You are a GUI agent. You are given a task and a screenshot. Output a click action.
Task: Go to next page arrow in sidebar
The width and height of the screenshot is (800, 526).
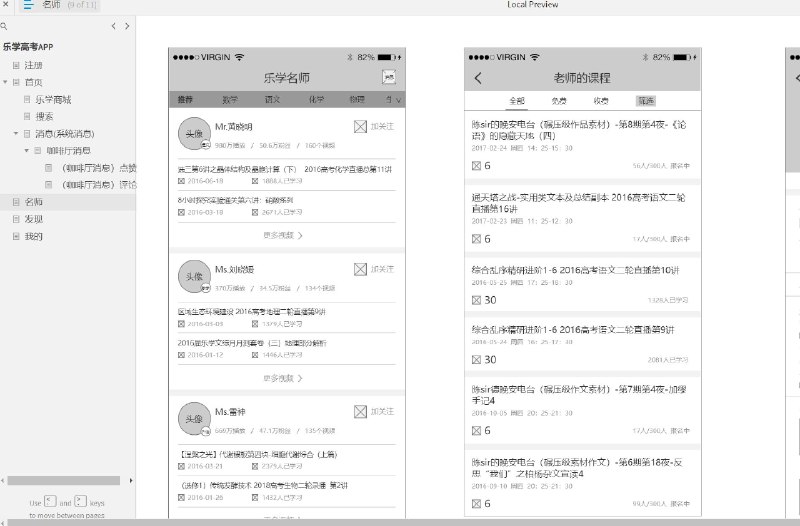pos(127,26)
